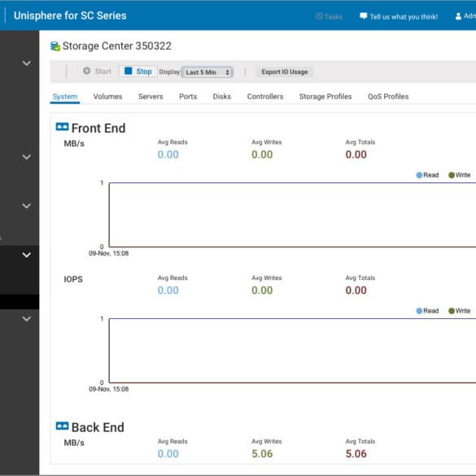Image resolution: width=476 pixels, height=476 pixels.
Task: Click the Front End IOPS chart area
Action: click(x=292, y=351)
